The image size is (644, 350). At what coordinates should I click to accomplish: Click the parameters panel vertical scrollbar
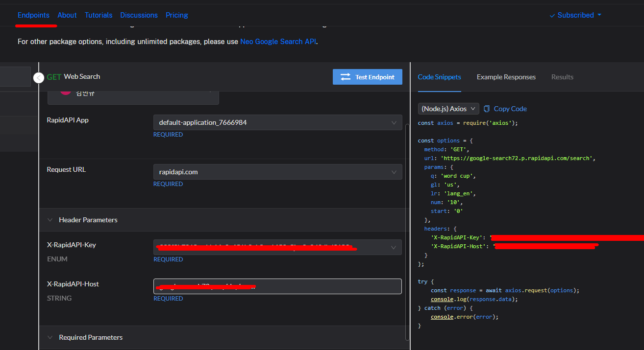coord(407,232)
